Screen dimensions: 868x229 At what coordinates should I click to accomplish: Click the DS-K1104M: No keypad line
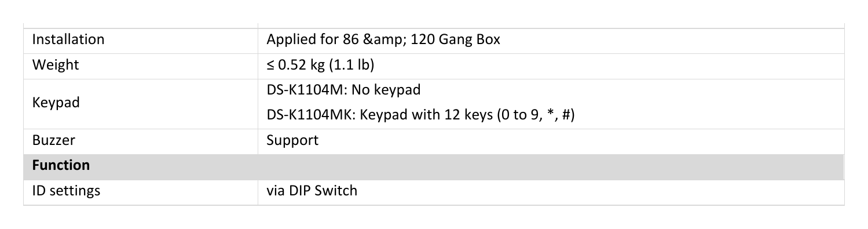pyautogui.click(x=343, y=90)
